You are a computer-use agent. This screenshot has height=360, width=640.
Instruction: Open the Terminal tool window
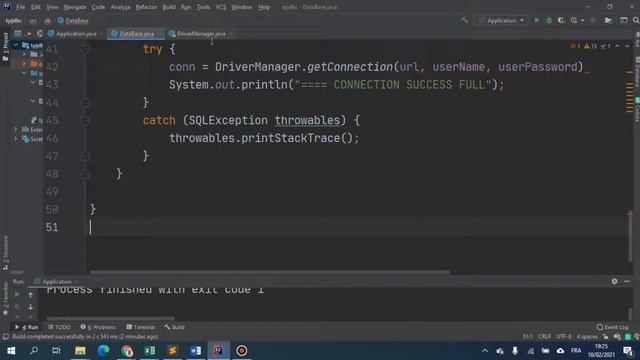click(x=141, y=327)
